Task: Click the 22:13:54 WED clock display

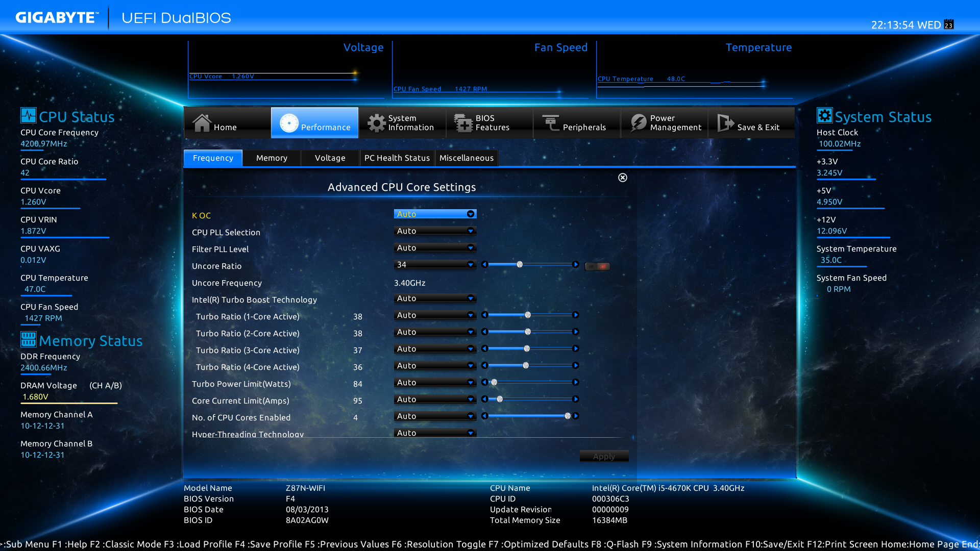Action: [x=905, y=25]
